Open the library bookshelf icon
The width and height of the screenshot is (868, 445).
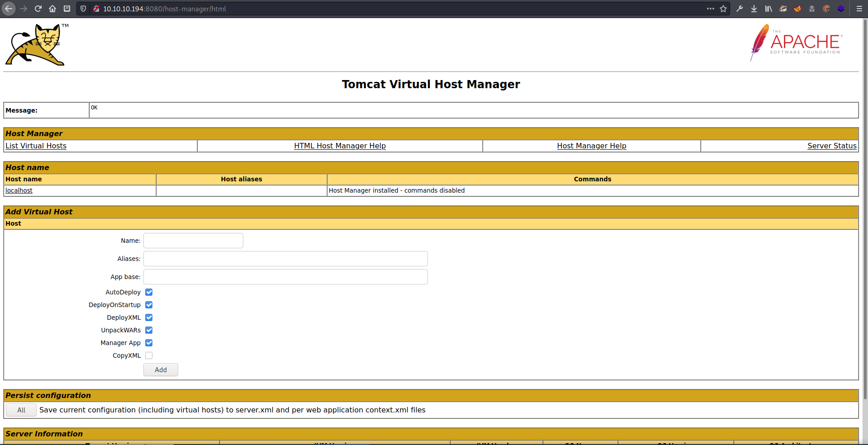(x=768, y=9)
